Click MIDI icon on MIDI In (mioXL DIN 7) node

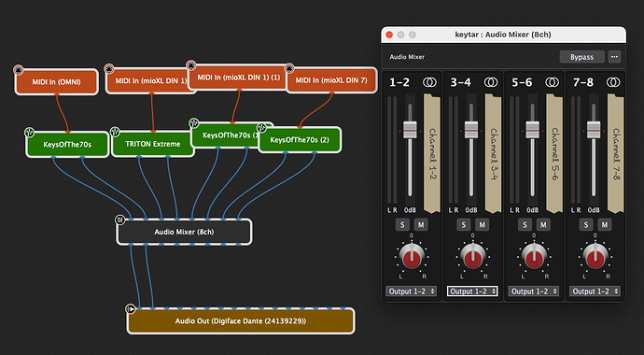tap(289, 68)
